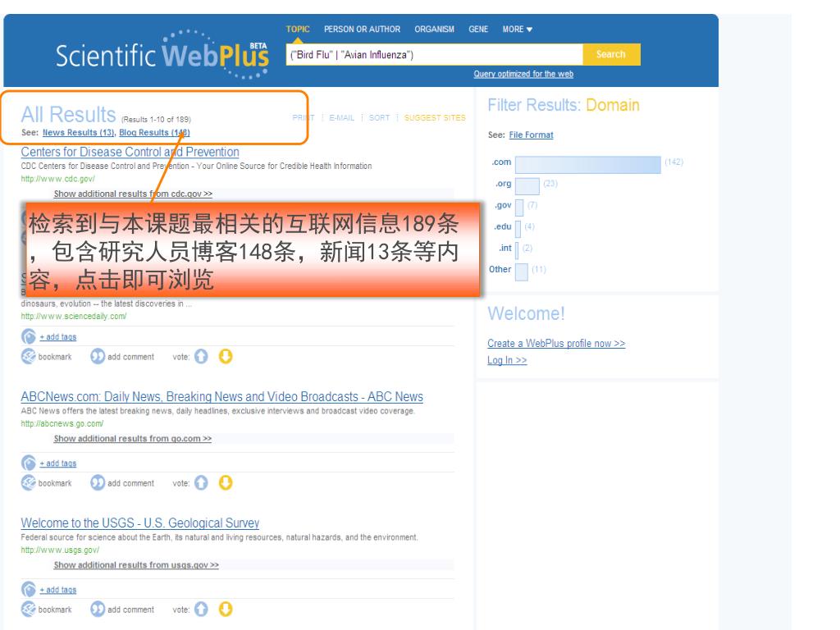Vote down the sciencedaily.com result
This screenshot has width=840, height=630.
click(226, 356)
